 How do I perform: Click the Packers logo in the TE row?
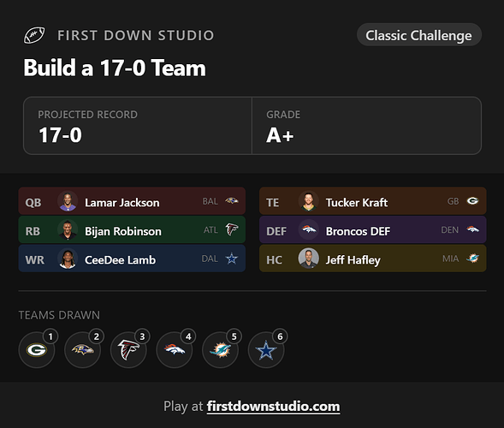472,201
